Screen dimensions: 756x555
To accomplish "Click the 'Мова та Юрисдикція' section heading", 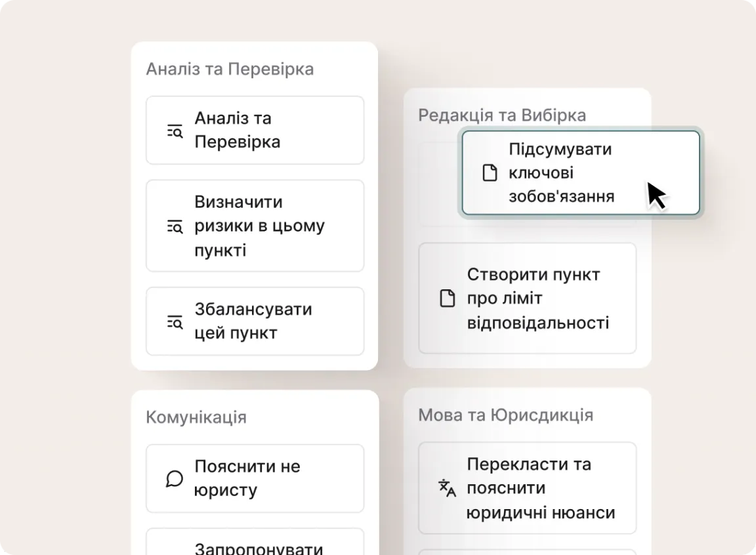I will (505, 415).
